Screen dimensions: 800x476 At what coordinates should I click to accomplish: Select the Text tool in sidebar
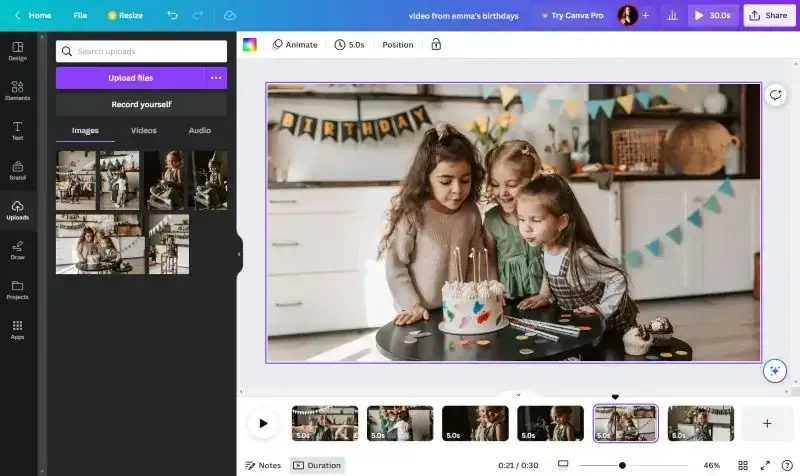(17, 130)
